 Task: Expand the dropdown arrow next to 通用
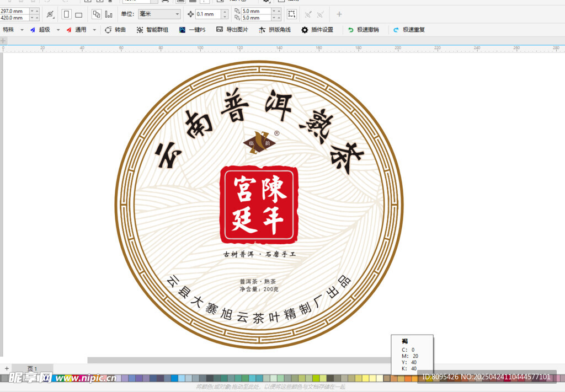(94, 30)
